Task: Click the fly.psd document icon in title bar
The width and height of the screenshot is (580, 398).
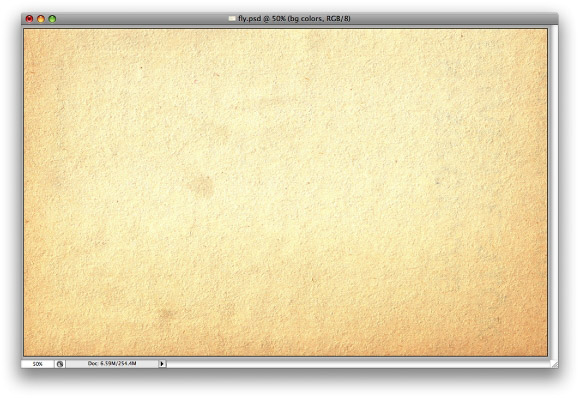Action: (x=232, y=18)
